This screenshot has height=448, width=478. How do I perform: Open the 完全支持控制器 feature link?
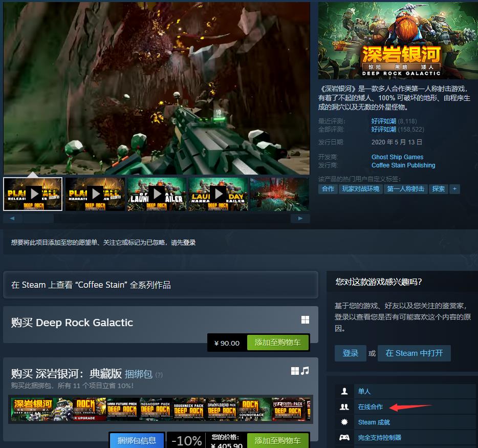[380, 438]
